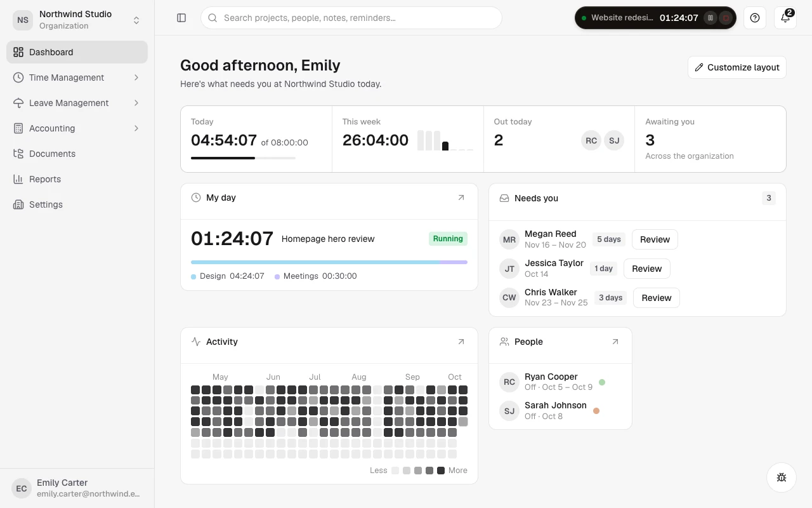
Task: Click Chris Walker's CW avatar
Action: pyautogui.click(x=509, y=297)
